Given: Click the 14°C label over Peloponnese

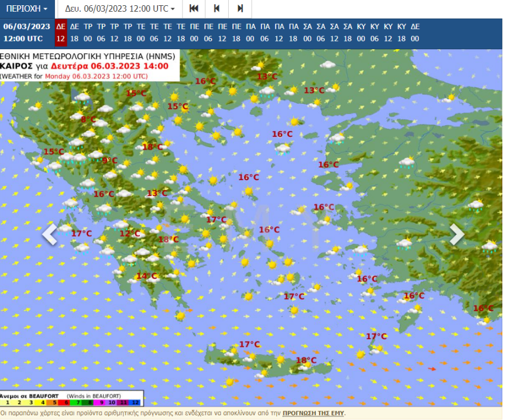Looking at the screenshot, I should pyautogui.click(x=146, y=276).
